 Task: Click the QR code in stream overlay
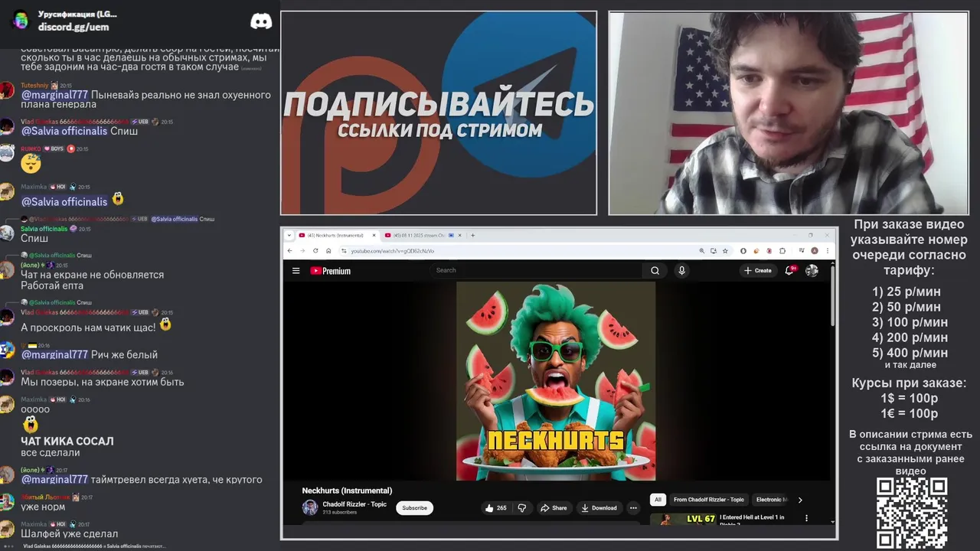coord(912,513)
